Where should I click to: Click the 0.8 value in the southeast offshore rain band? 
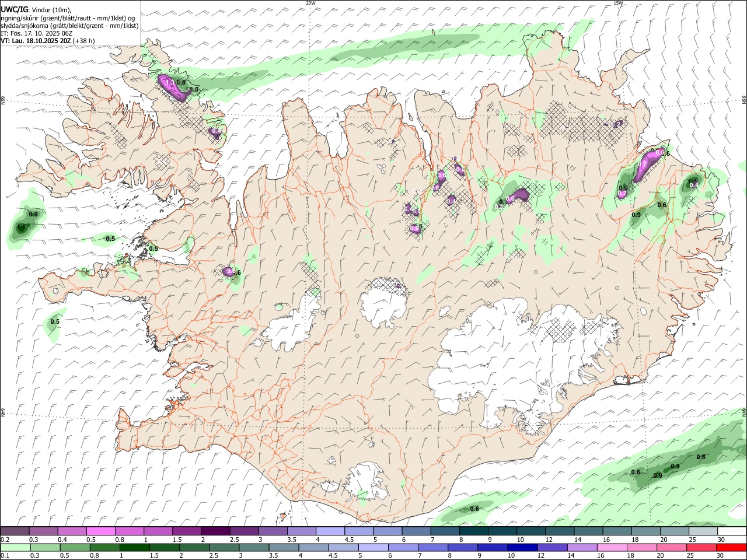pos(701,457)
